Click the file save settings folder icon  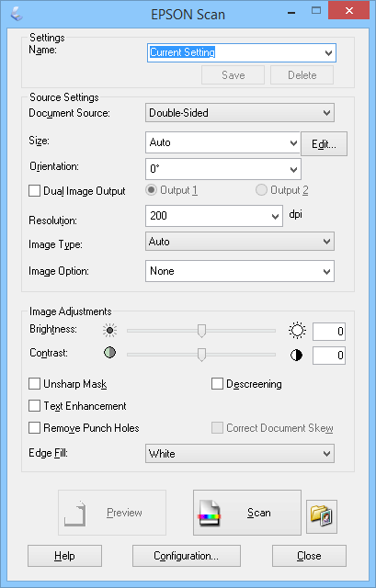pyautogui.click(x=322, y=516)
